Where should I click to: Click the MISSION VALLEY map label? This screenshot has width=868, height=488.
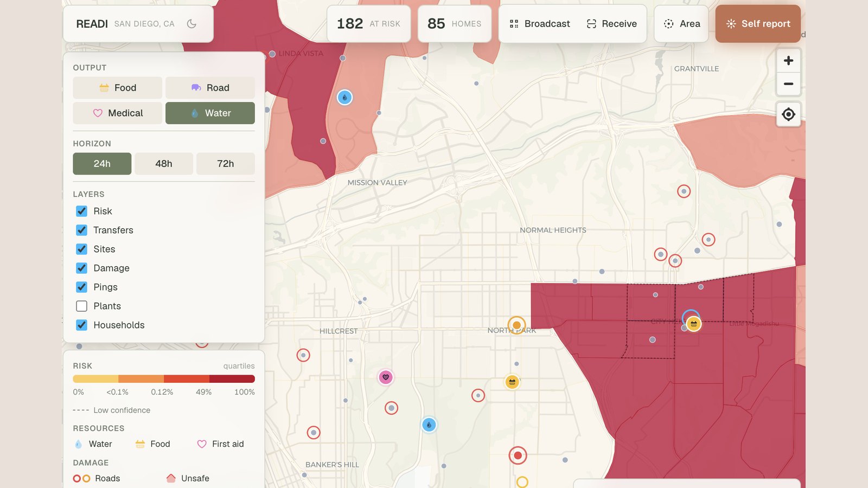378,183
